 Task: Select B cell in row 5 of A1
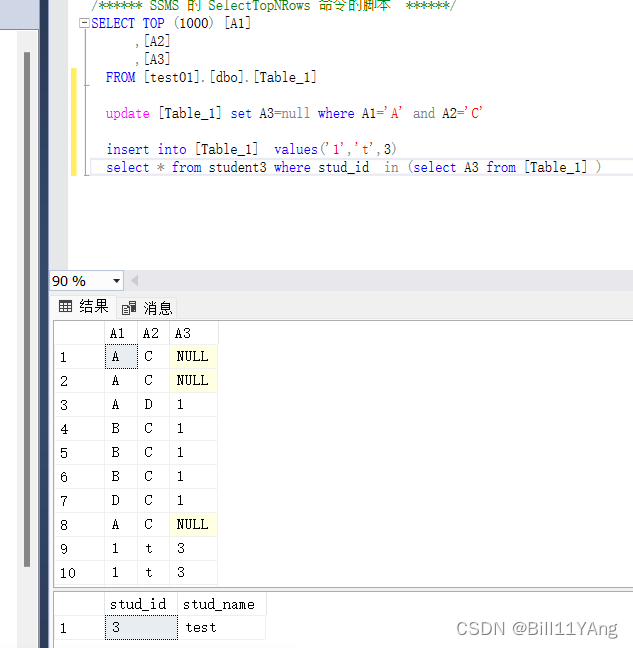point(121,453)
